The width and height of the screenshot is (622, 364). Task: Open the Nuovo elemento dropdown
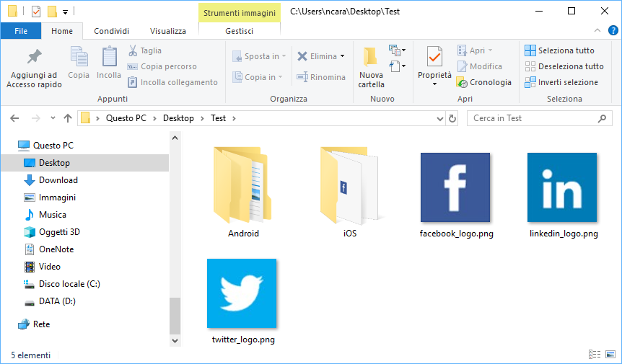(x=397, y=50)
